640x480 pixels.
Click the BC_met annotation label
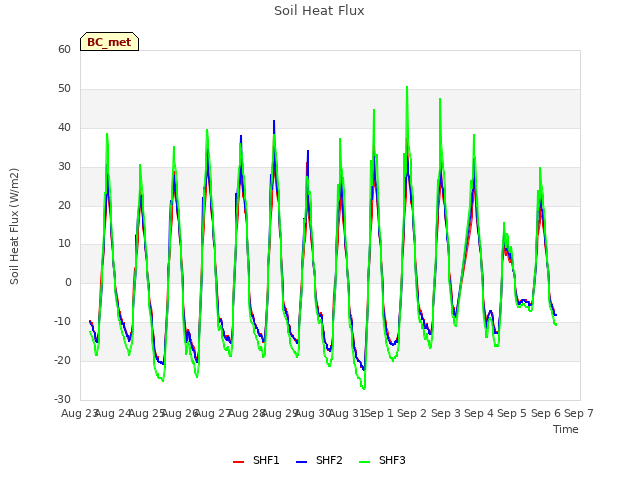[109, 42]
